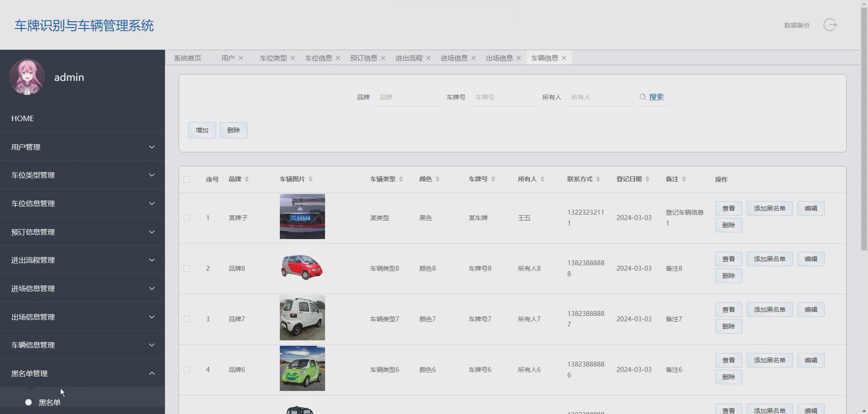Close the 用户 tab
Viewport: 868px width, 414px height.
pyautogui.click(x=241, y=58)
